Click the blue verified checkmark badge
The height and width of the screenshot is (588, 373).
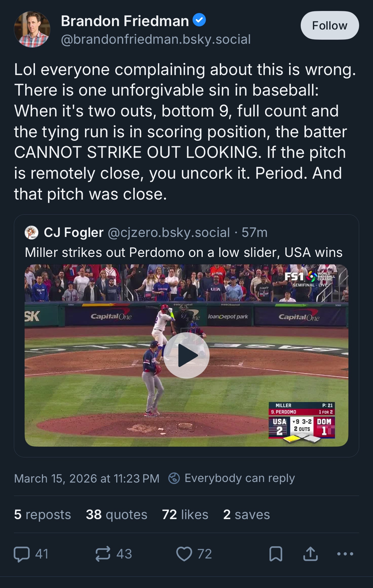point(199,20)
